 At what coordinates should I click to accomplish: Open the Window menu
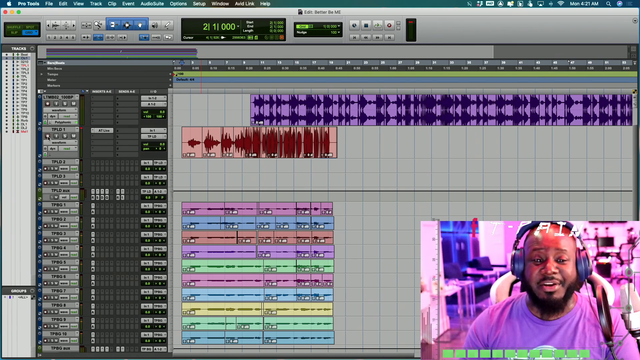(220, 4)
